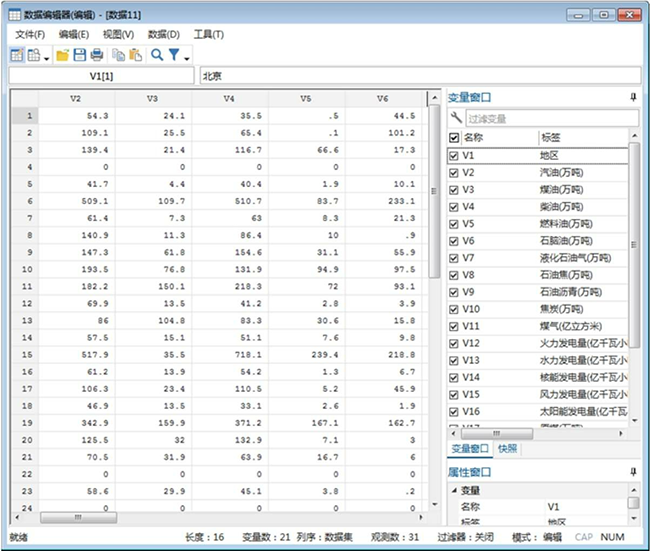Click the 石油沥青(万吨) label for V9
The width and height of the screenshot is (650, 551).
[570, 292]
